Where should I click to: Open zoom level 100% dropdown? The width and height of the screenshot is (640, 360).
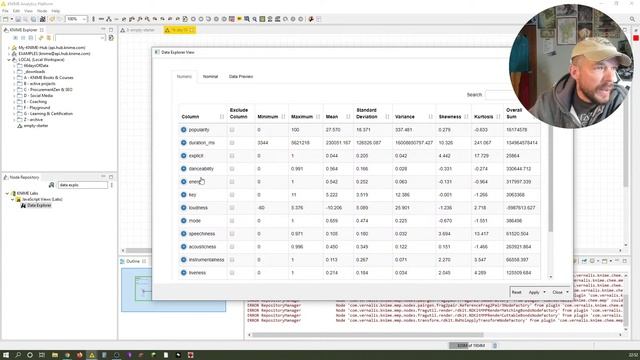click(84, 19)
